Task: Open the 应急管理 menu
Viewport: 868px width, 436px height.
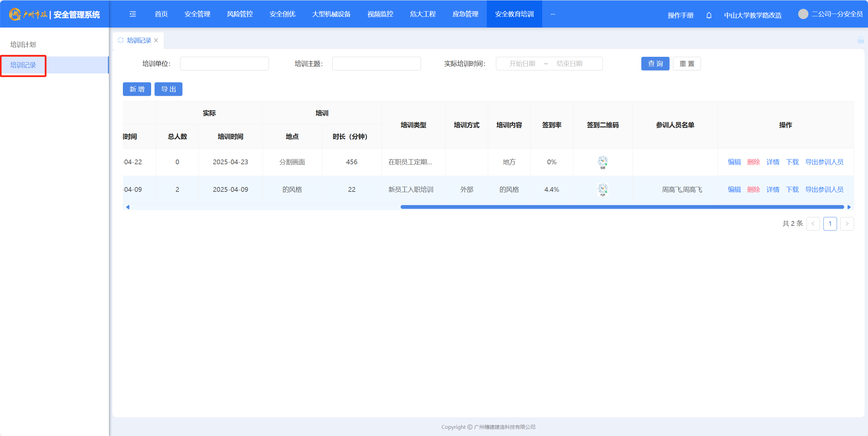Action: click(465, 14)
